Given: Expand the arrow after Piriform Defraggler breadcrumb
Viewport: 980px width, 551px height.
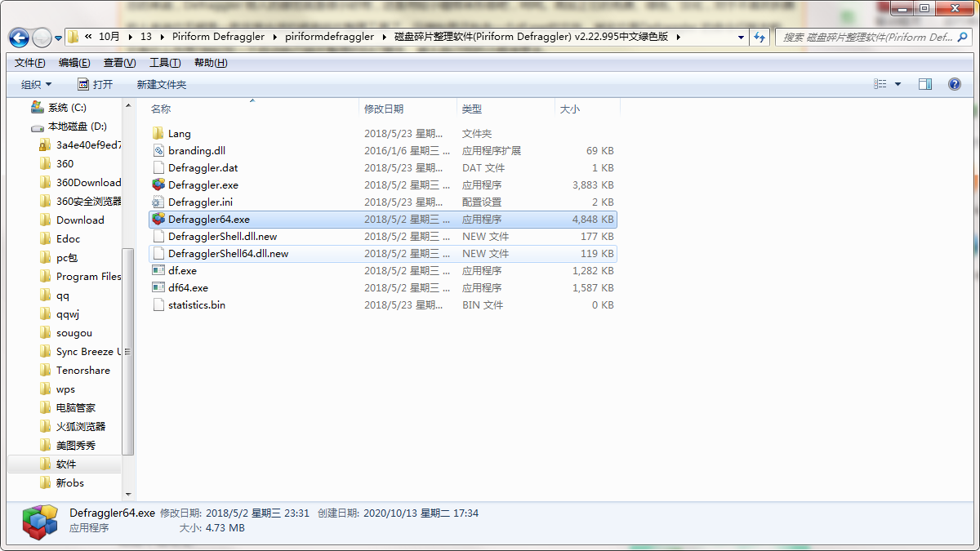Looking at the screenshot, I should pos(275,37).
